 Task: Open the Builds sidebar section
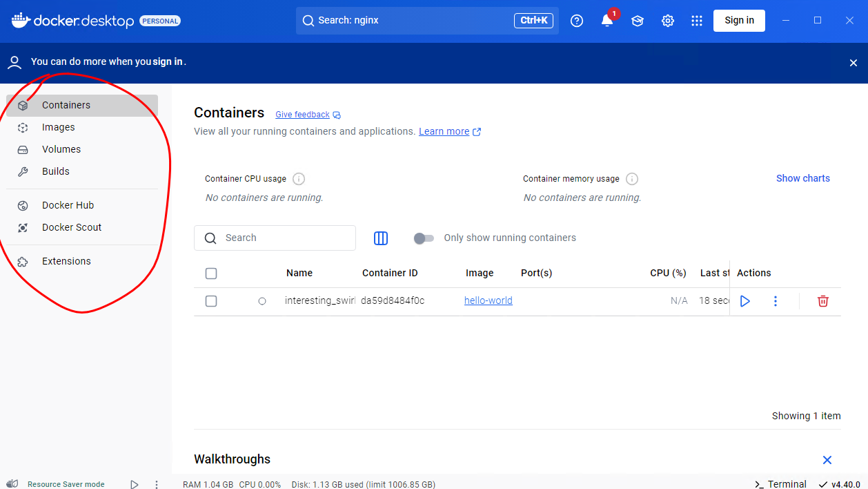pos(82,172)
